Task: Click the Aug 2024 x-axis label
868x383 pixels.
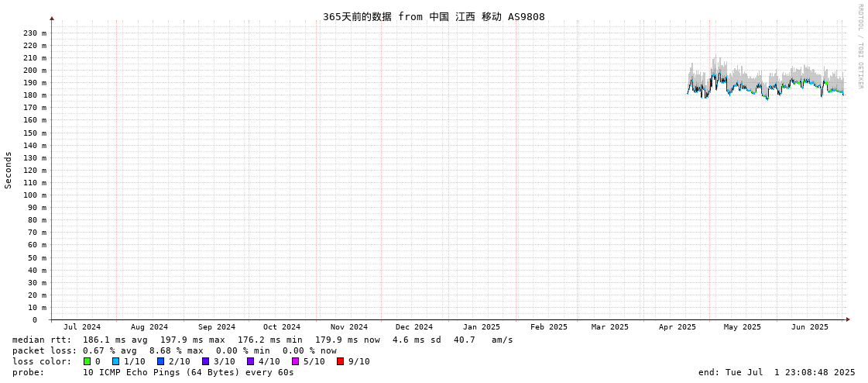Action: pyautogui.click(x=149, y=327)
